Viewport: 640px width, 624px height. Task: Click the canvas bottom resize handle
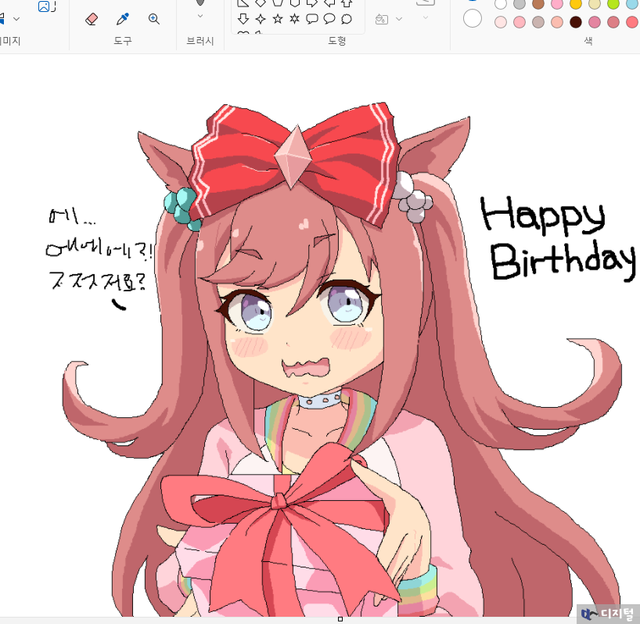(x=340, y=619)
